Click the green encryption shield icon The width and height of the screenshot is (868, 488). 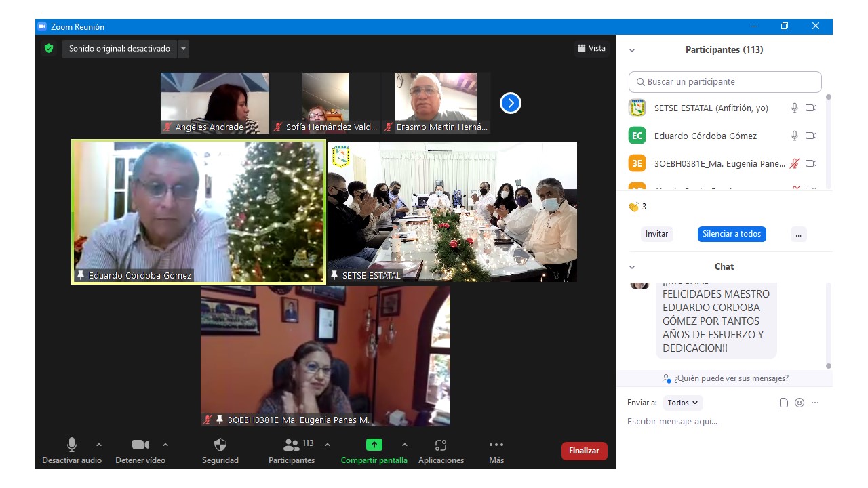pyautogui.click(x=49, y=49)
